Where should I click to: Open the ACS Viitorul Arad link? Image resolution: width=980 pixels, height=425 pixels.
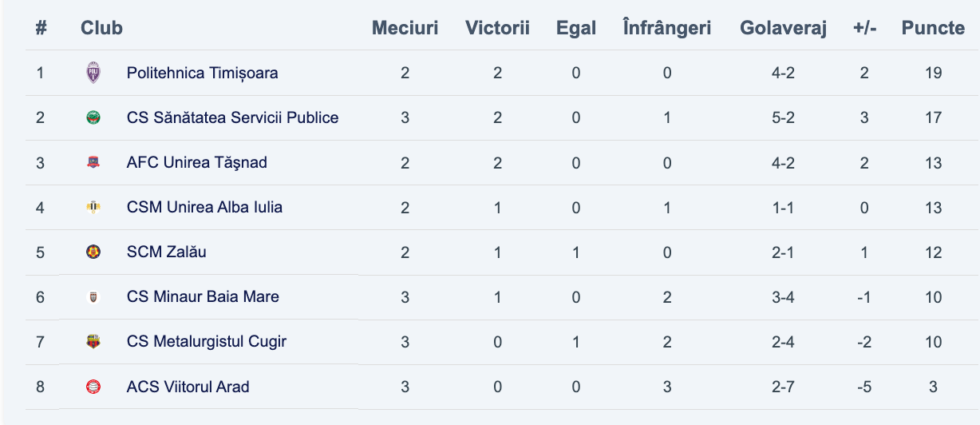(188, 387)
